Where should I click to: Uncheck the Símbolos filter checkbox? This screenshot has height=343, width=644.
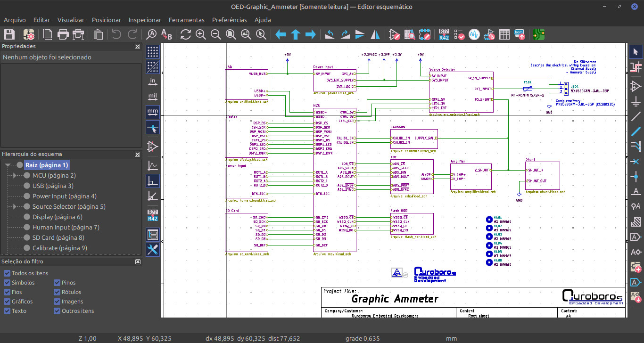point(7,283)
